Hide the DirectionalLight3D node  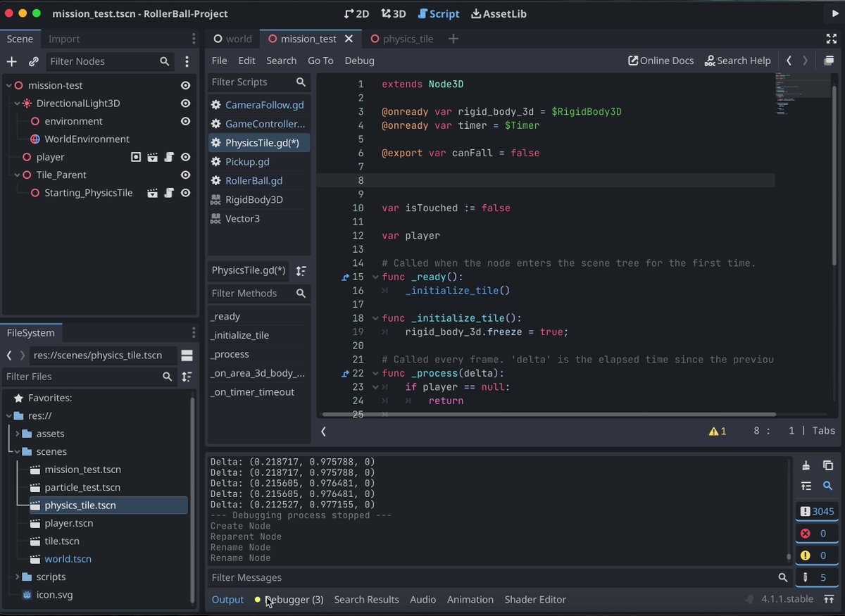[x=185, y=103]
